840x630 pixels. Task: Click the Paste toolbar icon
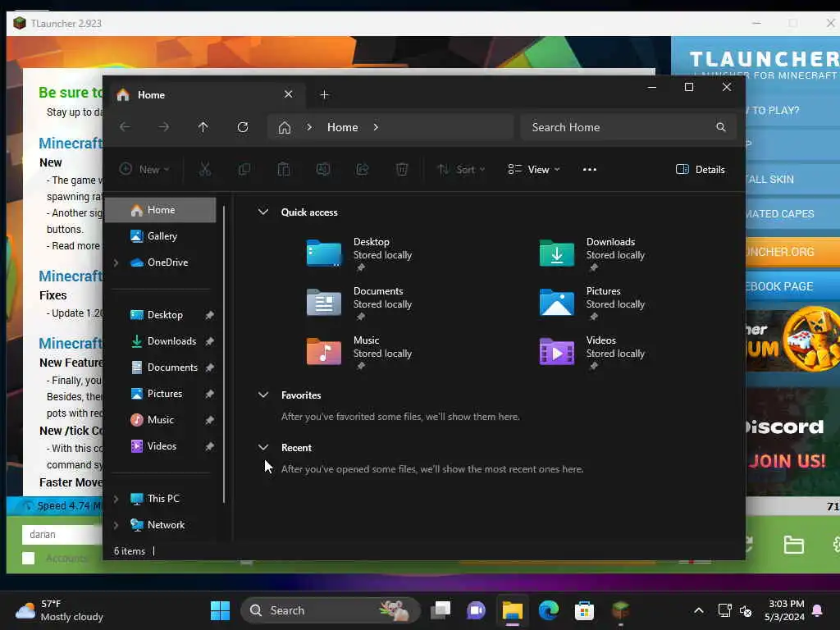283,169
